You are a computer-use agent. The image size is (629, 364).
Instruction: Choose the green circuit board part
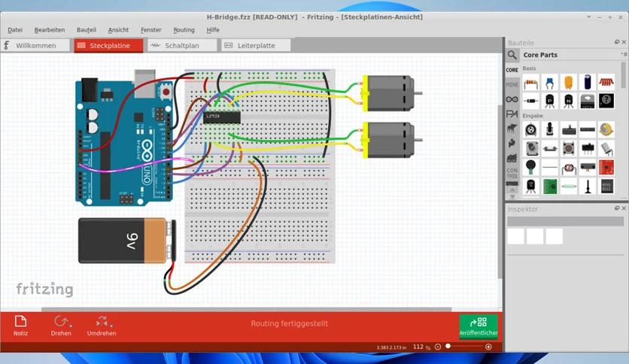pyautogui.click(x=550, y=187)
